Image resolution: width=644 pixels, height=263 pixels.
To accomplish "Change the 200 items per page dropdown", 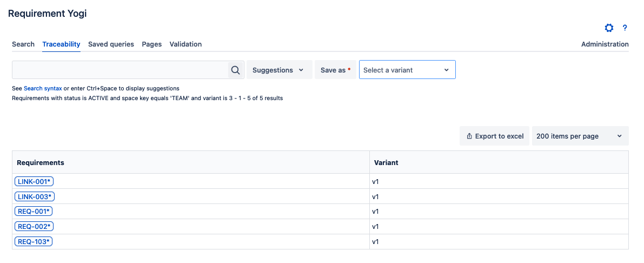I will tap(580, 136).
